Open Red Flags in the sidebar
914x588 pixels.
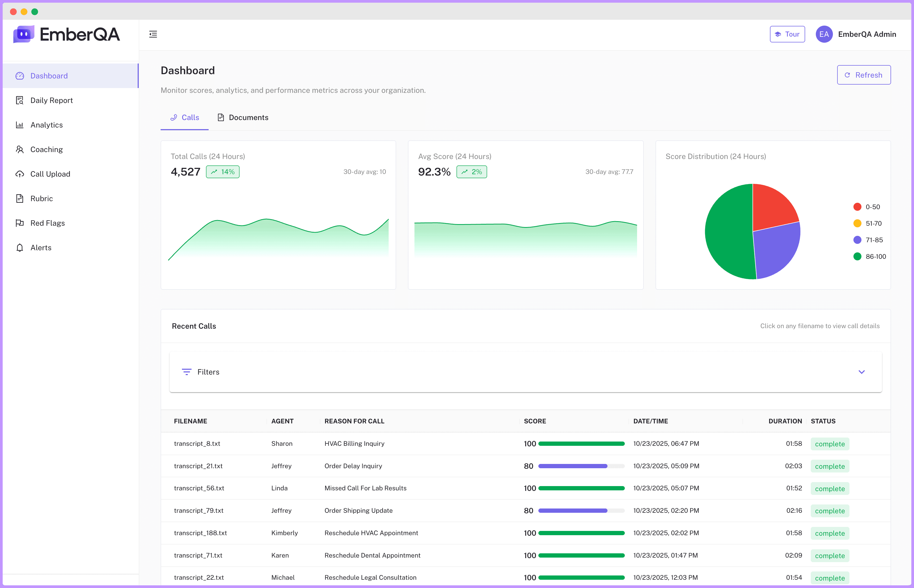(70, 223)
